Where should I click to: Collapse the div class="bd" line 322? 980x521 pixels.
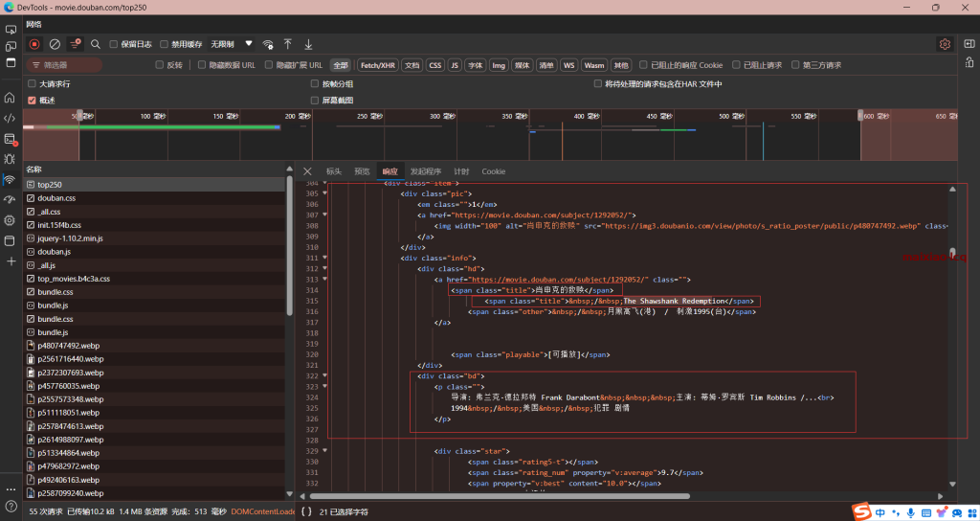click(x=324, y=376)
